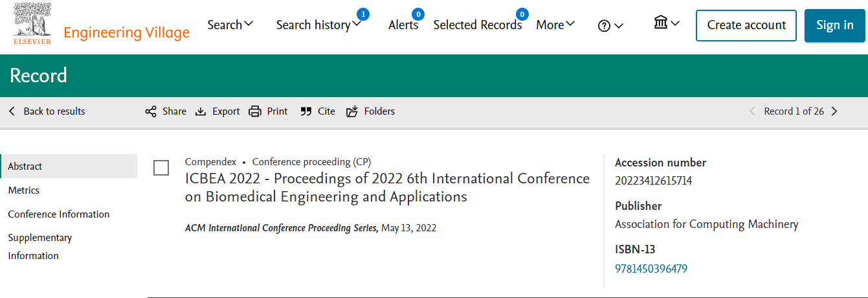Select the record checkbox
Image resolution: width=868 pixels, height=298 pixels.
click(161, 168)
